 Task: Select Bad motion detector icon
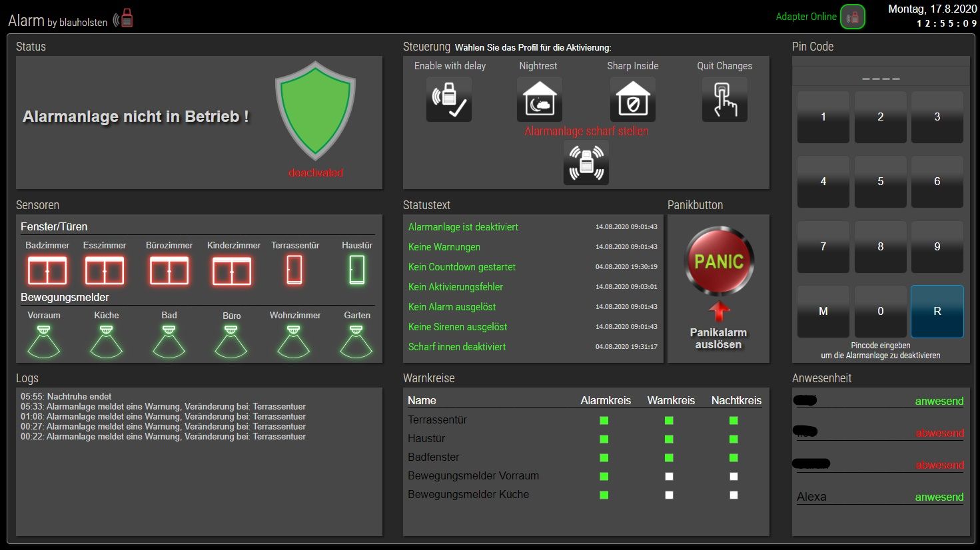point(169,342)
